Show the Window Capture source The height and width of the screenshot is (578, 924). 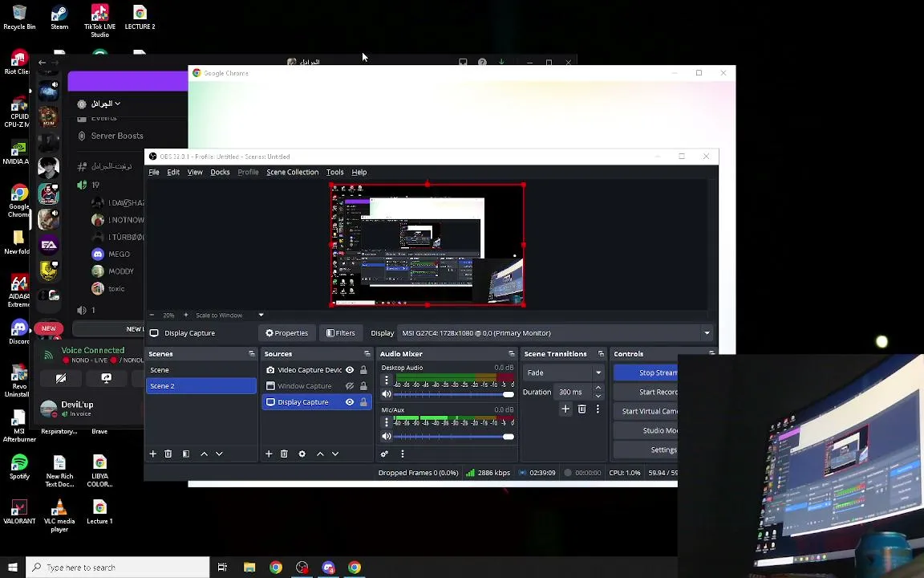(350, 385)
